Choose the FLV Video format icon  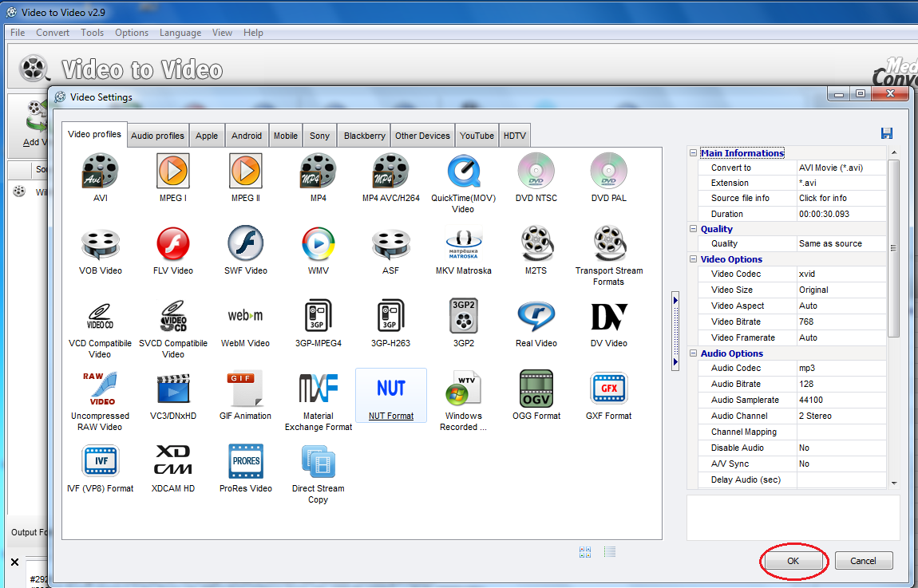(173, 244)
